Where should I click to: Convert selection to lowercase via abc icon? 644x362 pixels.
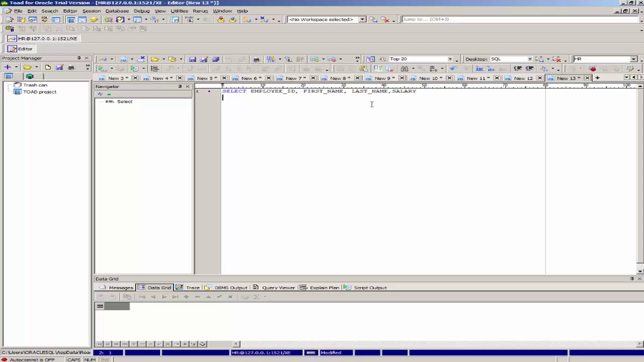[x=491, y=68]
